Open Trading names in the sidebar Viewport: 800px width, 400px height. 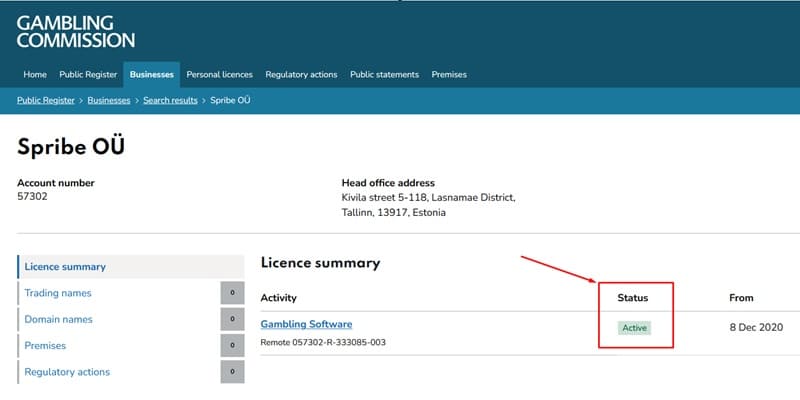tap(58, 293)
